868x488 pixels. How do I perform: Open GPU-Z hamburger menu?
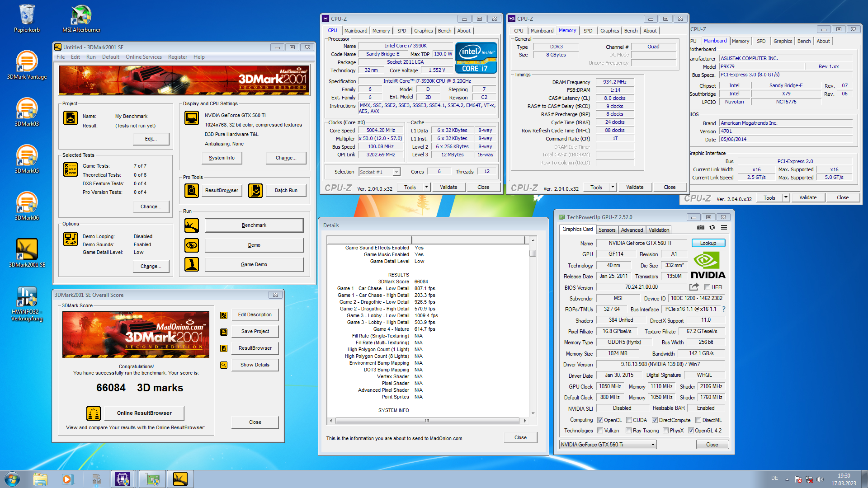point(724,228)
